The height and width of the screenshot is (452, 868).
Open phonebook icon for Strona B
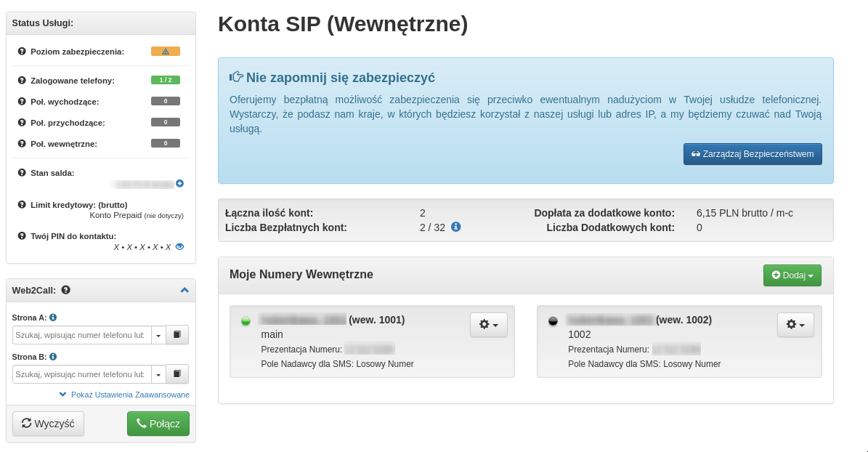(177, 374)
